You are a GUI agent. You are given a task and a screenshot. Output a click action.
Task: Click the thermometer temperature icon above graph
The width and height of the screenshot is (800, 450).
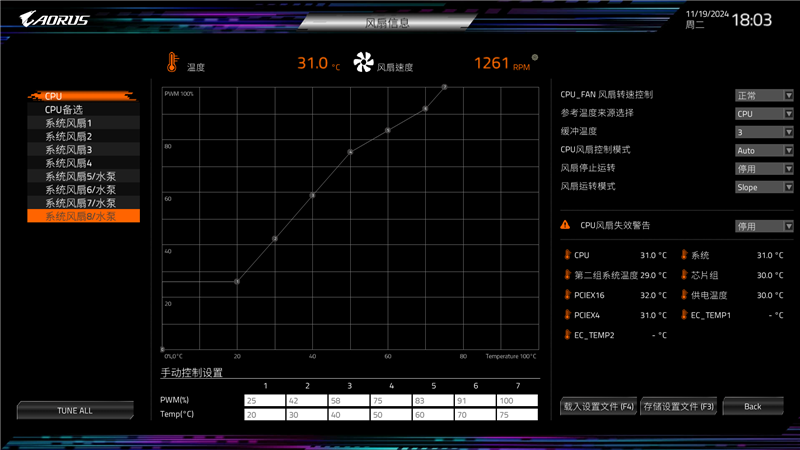click(x=172, y=62)
